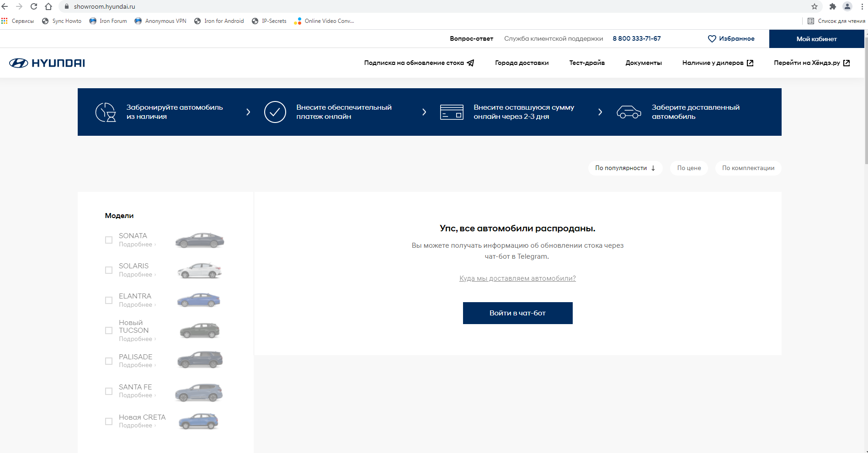
Task: Open Подписка на обновление стока menu item
Action: tap(419, 63)
